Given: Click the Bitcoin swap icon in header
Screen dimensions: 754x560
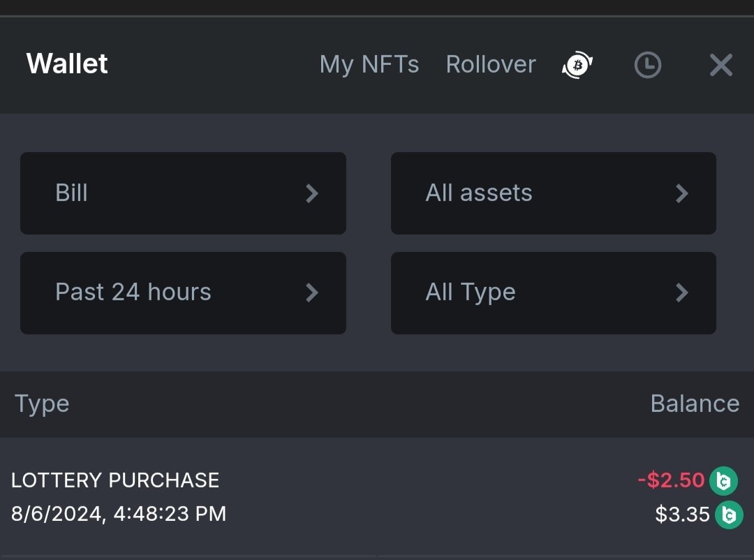Looking at the screenshot, I should [x=577, y=65].
